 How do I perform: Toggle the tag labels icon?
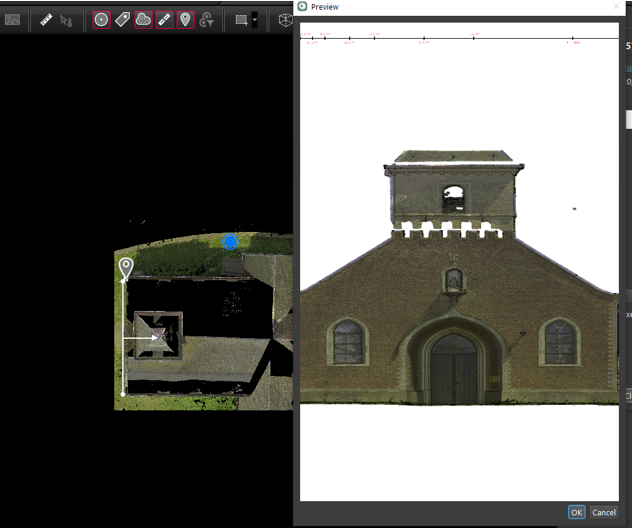pyautogui.click(x=122, y=19)
